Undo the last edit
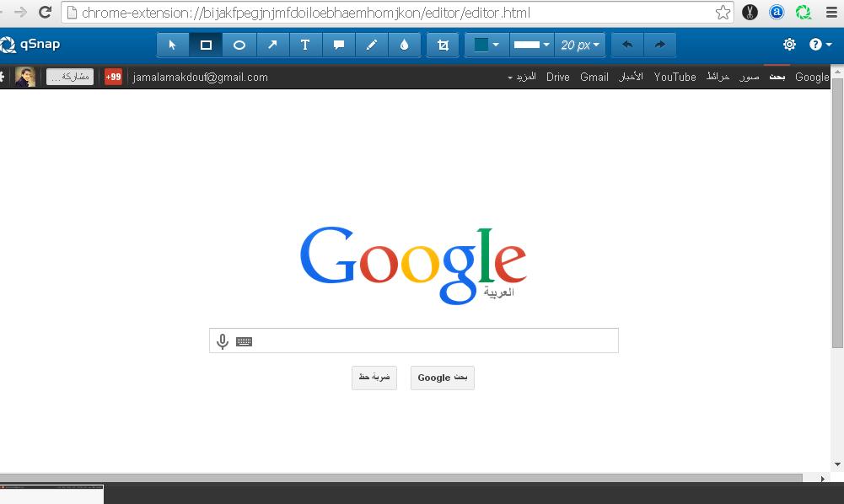Viewport: 844px width, 504px height. pyautogui.click(x=627, y=45)
